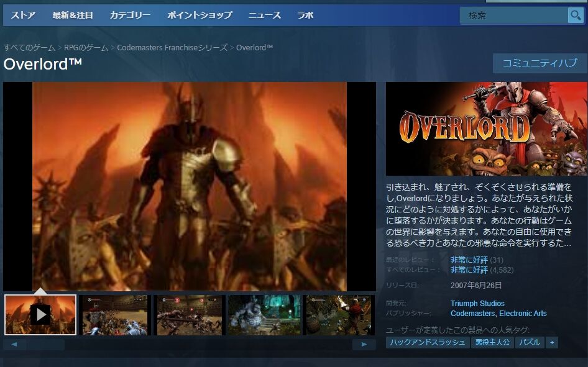Open the ニュース tab
This screenshot has height=367, width=588.
coord(264,16)
